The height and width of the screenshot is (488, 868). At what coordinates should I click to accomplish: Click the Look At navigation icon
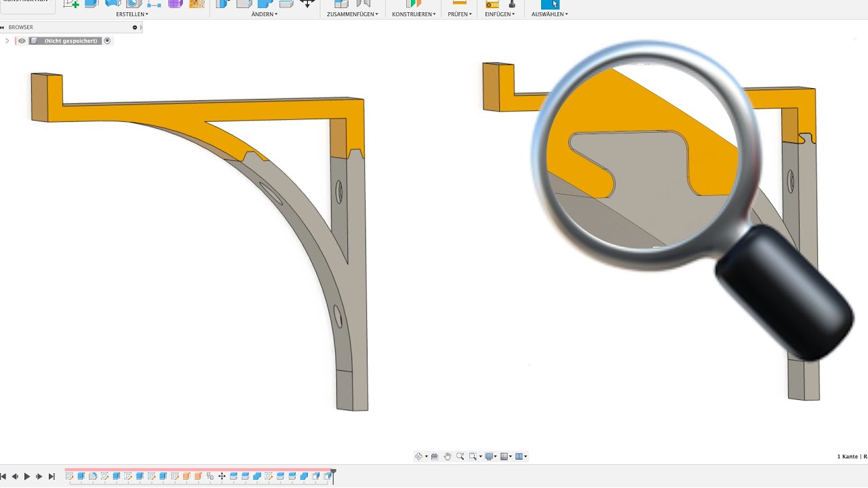435,456
